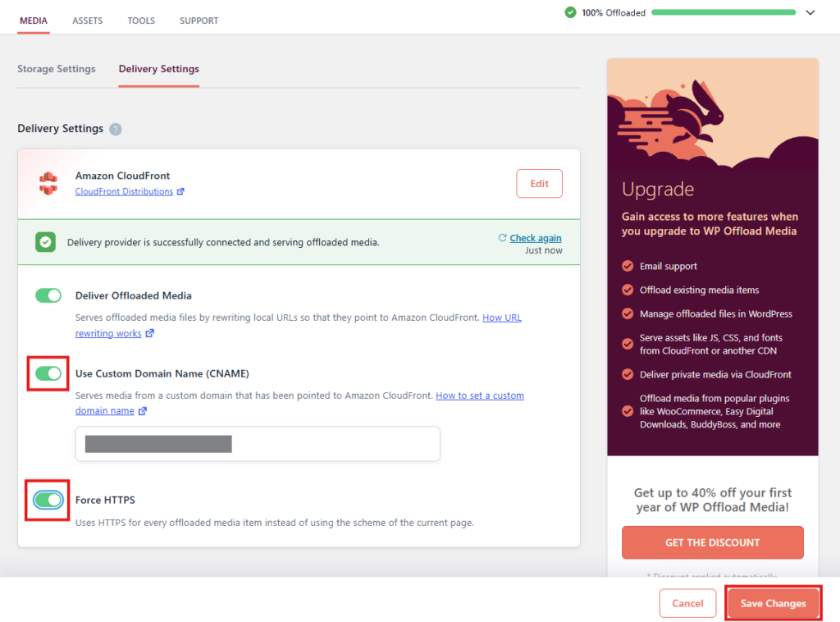Image resolution: width=840 pixels, height=622 pixels.
Task: Click Email support checkmark icon
Action: pos(628,266)
